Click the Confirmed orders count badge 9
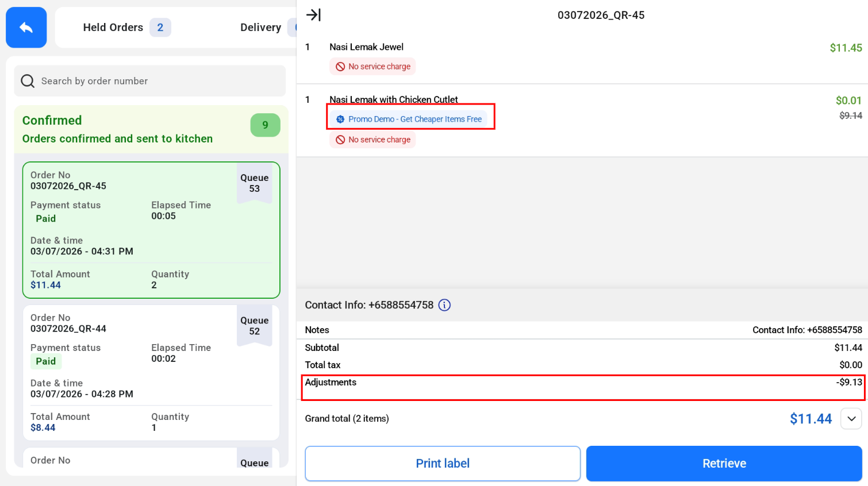The image size is (868, 486). coord(265,125)
